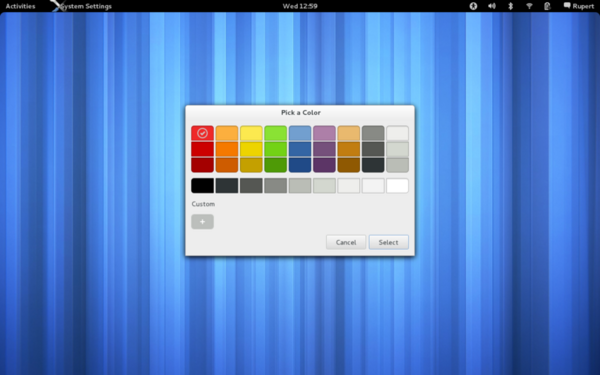Click the battery status icon

pyautogui.click(x=547, y=6)
